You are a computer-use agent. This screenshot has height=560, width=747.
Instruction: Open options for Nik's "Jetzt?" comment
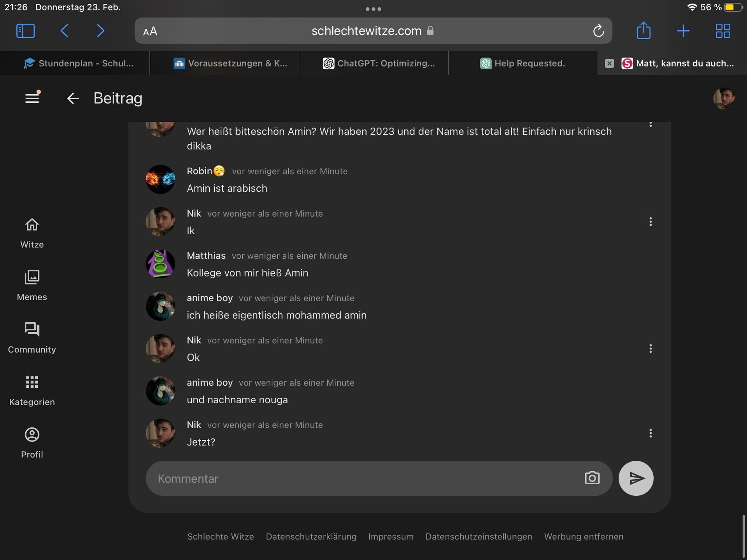coord(650,433)
